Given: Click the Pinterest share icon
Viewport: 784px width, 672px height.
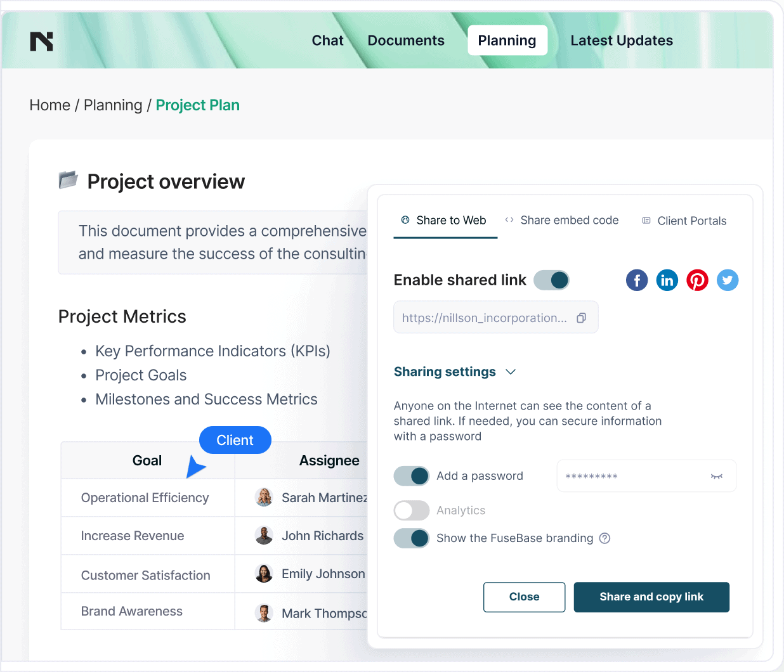Looking at the screenshot, I should point(697,280).
